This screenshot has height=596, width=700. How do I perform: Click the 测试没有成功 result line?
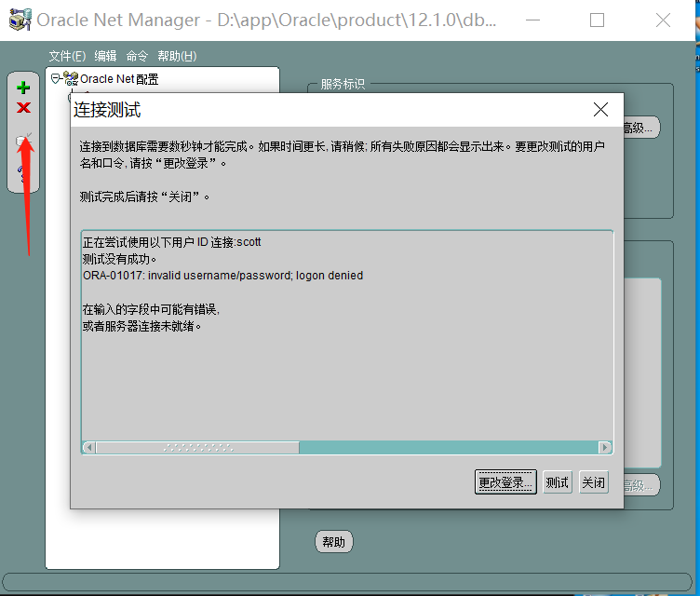(x=119, y=259)
